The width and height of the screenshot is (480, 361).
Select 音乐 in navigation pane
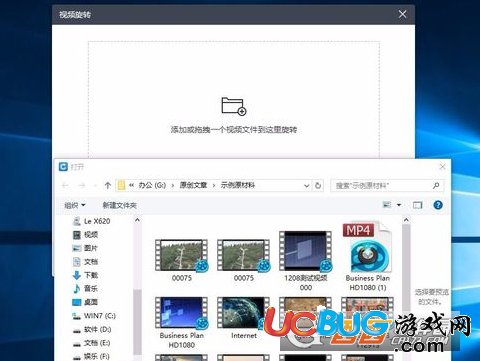pyautogui.click(x=86, y=289)
